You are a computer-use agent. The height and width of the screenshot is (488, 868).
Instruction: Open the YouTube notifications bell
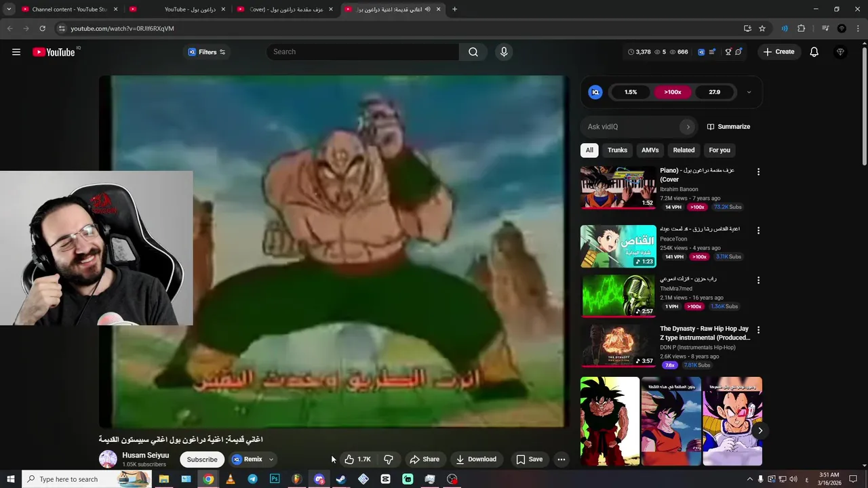(814, 52)
